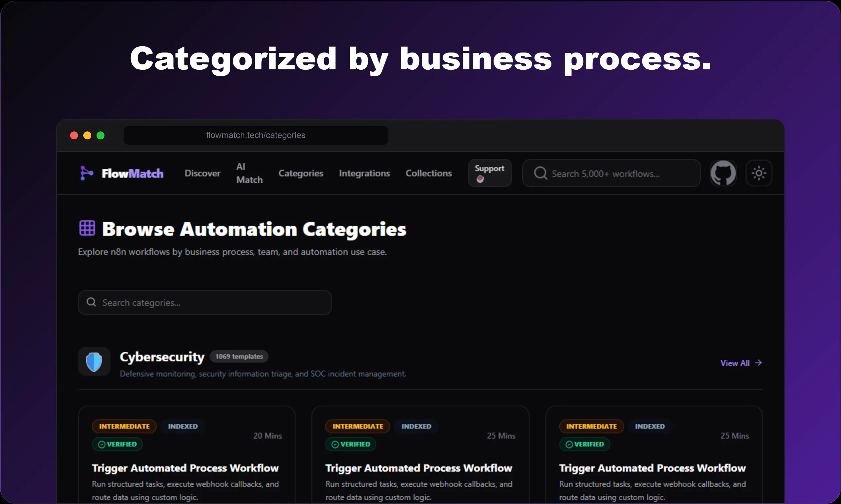Open the Cybersecurity category heading
841x504 pixels.
[x=162, y=357]
